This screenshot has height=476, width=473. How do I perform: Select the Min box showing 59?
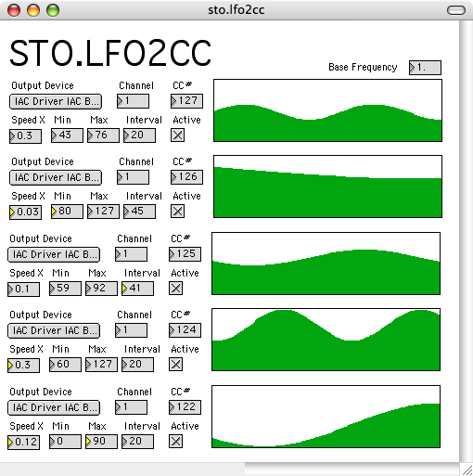65,289
